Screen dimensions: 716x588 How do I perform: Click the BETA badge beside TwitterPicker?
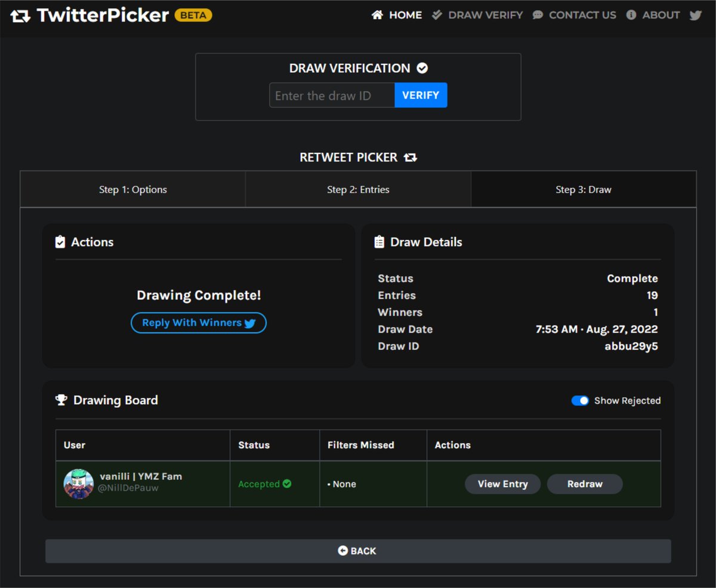point(193,15)
